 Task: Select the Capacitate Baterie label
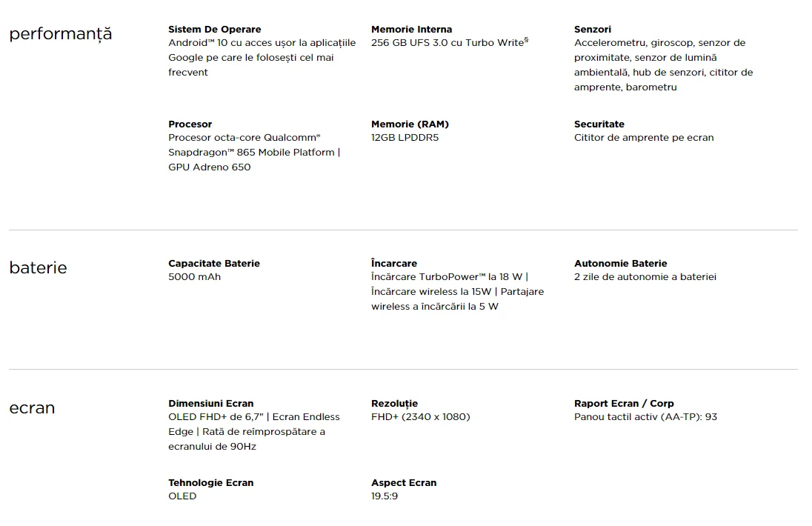pos(214,264)
